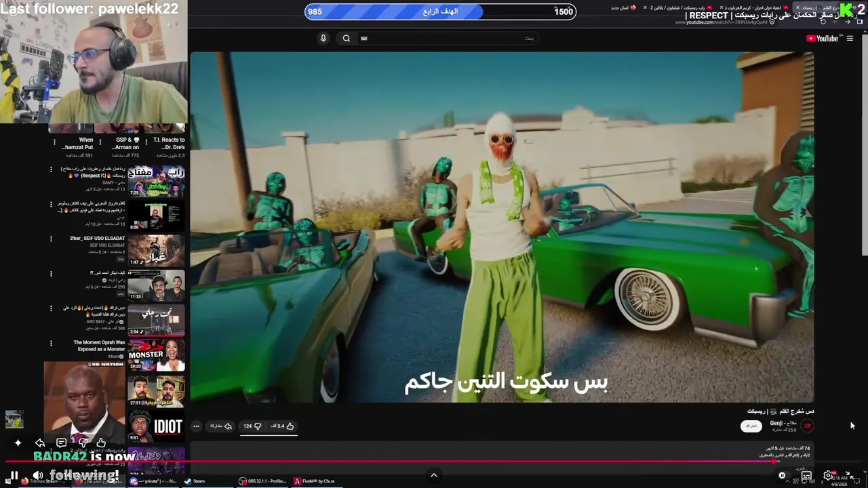This screenshot has width=868, height=488.
Task: Reload the page with refresh icon
Action: (822, 22)
